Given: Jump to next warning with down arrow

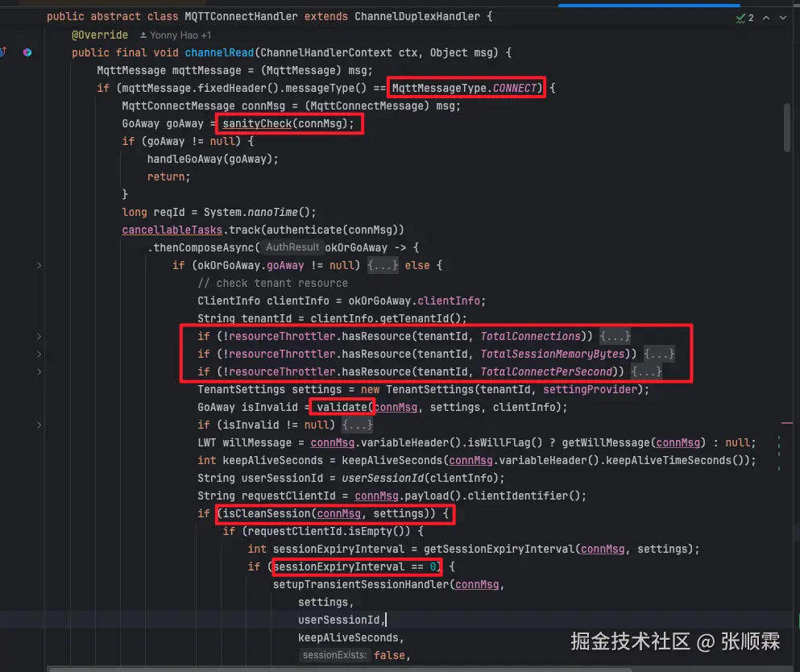Looking at the screenshot, I should pos(782,16).
